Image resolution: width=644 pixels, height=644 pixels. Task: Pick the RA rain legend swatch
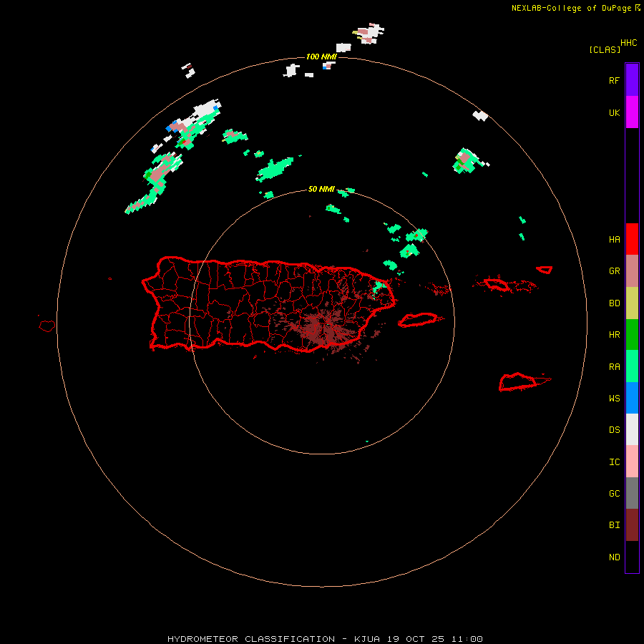click(632, 366)
